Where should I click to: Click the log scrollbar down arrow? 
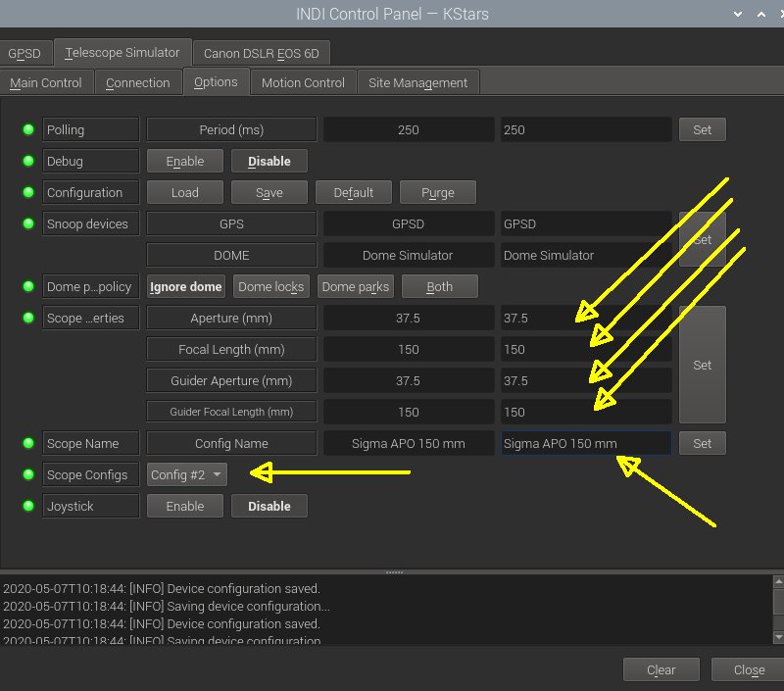(x=778, y=637)
